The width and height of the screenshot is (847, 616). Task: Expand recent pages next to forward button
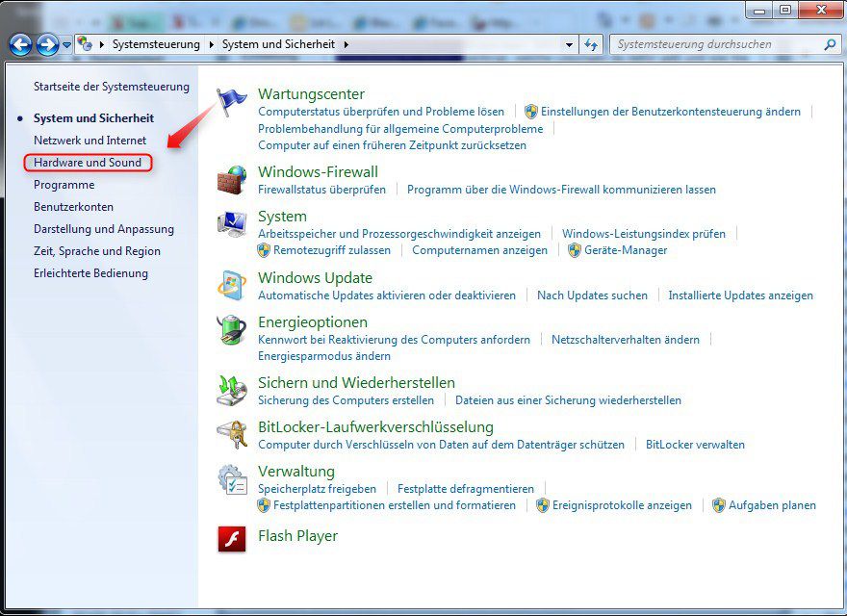[x=65, y=44]
